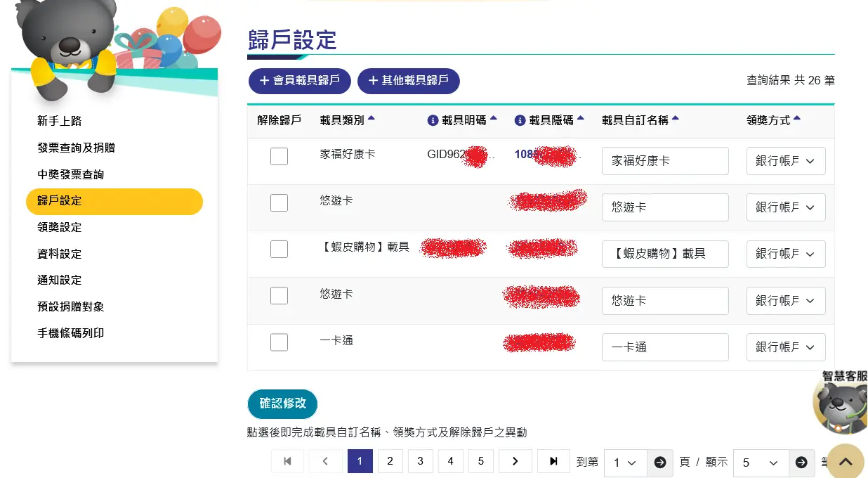Select 領獎設定 from the side menu

pyautogui.click(x=60, y=227)
